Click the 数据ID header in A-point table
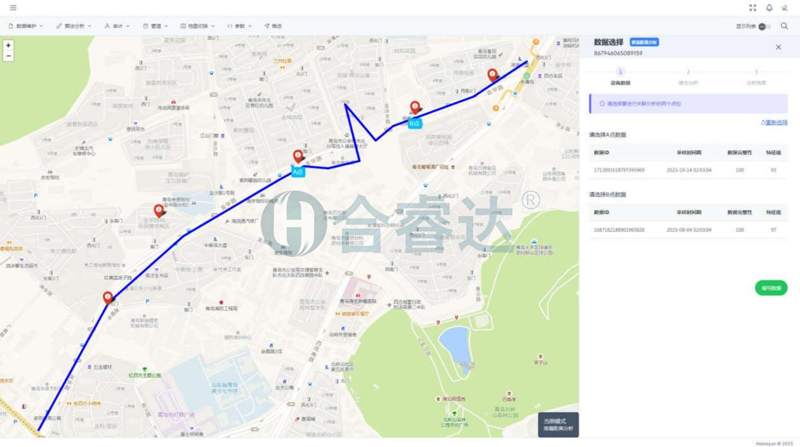This screenshot has width=800, height=447. tap(601, 153)
